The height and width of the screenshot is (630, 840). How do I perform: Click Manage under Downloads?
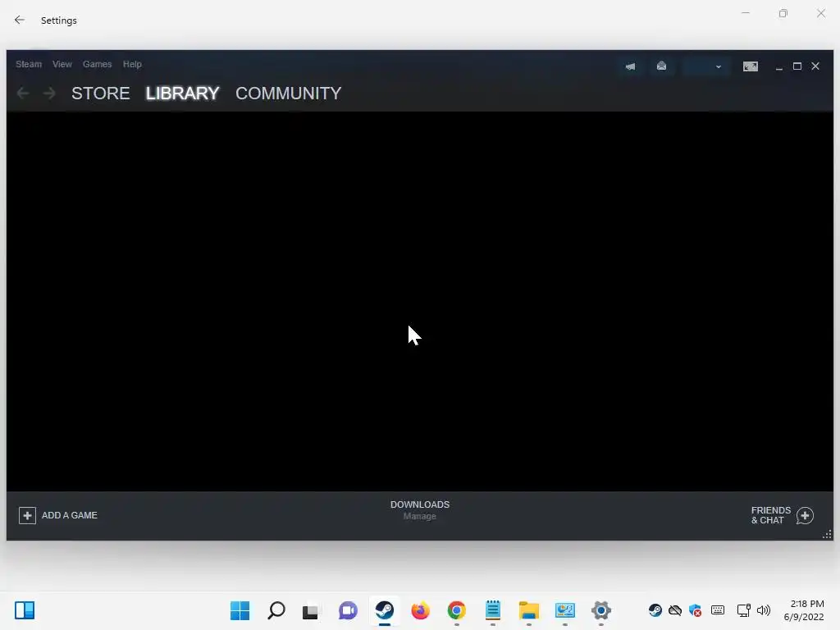[419, 517]
